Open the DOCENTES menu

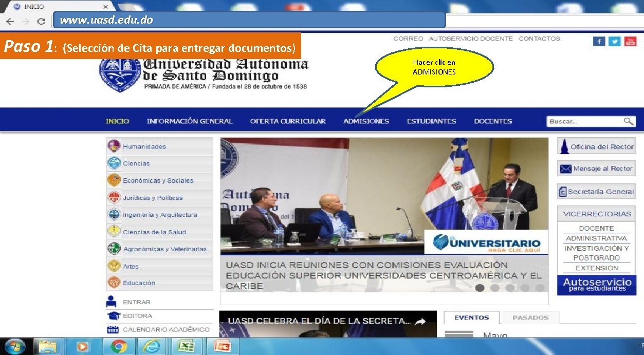click(x=493, y=121)
